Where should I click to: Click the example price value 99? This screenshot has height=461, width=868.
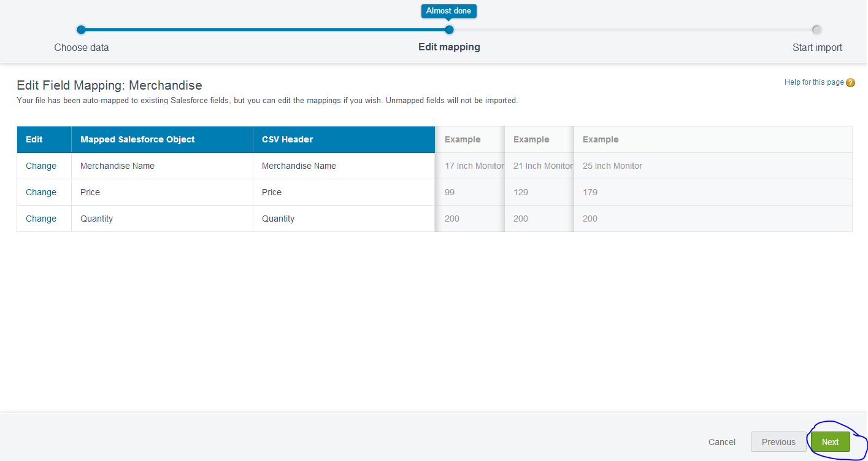pyautogui.click(x=450, y=192)
